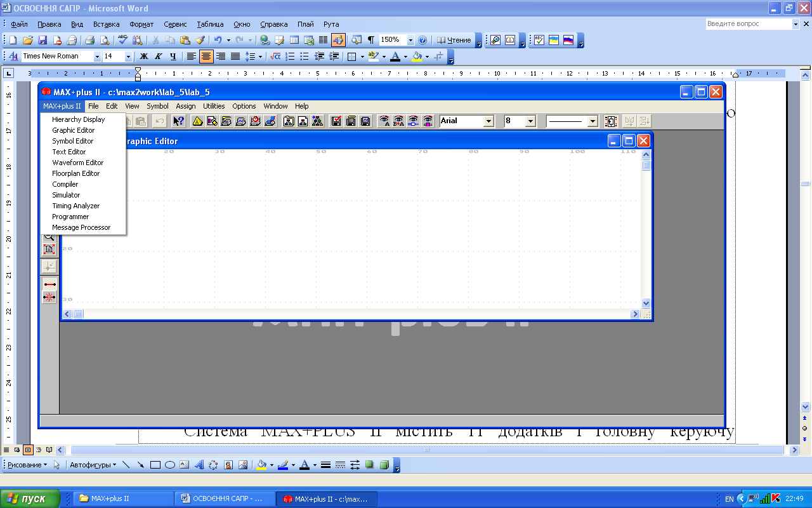Expand the Рисование menu dropdown
This screenshot has height=508, width=812.
[x=27, y=465]
